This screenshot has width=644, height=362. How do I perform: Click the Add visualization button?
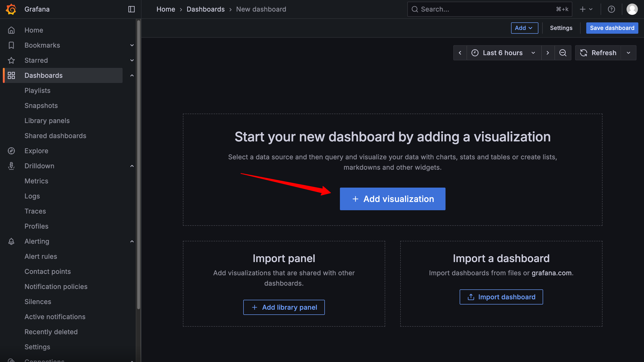pyautogui.click(x=392, y=199)
